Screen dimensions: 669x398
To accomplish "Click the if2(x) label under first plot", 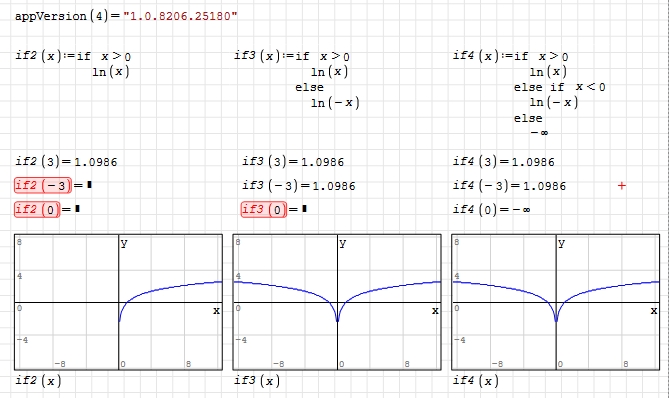I will 38,381.
